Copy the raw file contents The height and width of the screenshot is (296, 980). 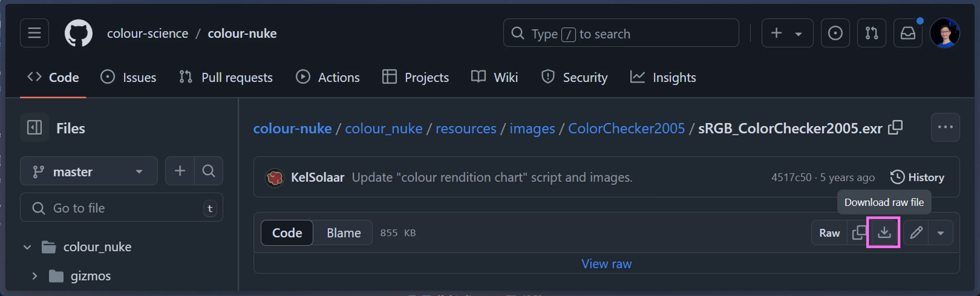tap(859, 233)
